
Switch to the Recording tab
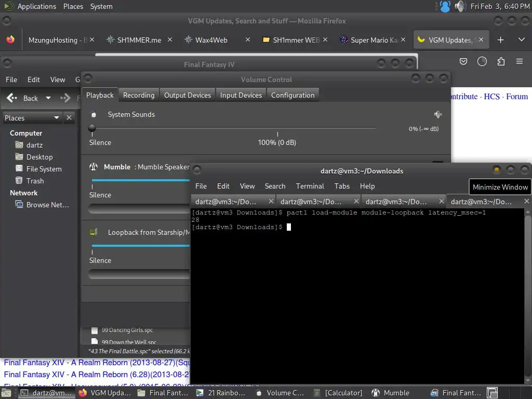[x=139, y=96]
